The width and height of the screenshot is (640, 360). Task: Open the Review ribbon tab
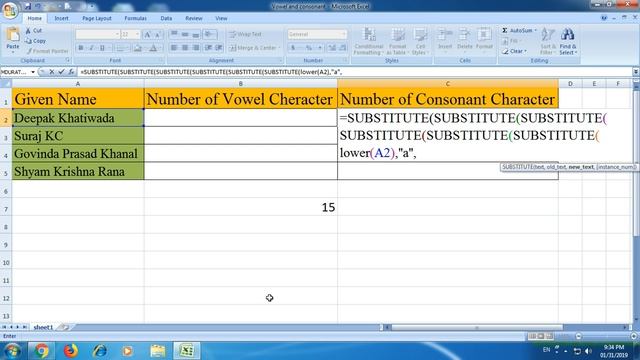pos(193,18)
